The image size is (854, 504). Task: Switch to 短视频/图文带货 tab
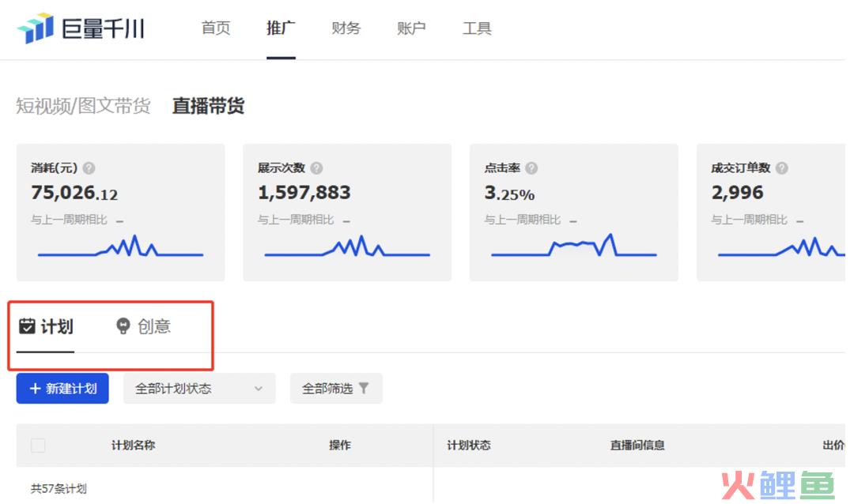tap(83, 106)
